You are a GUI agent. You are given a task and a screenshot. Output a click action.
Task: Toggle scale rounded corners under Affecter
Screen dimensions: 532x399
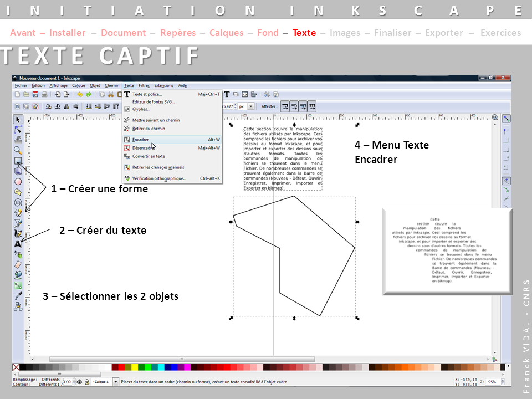pos(294,106)
